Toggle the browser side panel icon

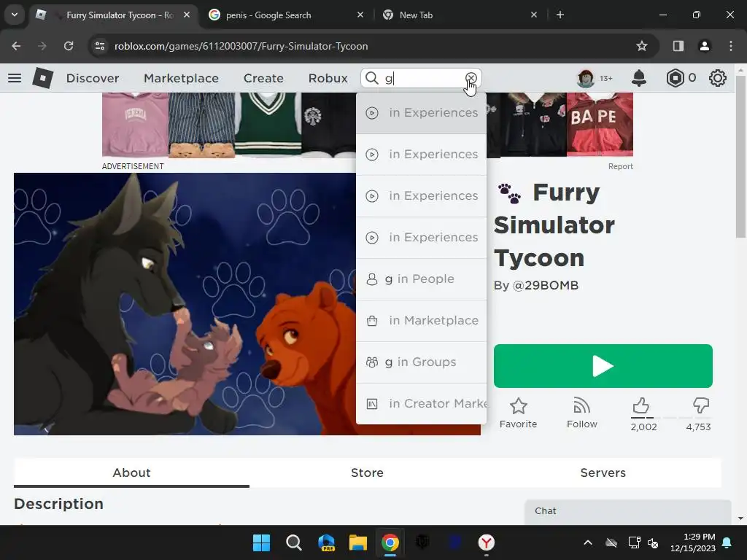(678, 46)
